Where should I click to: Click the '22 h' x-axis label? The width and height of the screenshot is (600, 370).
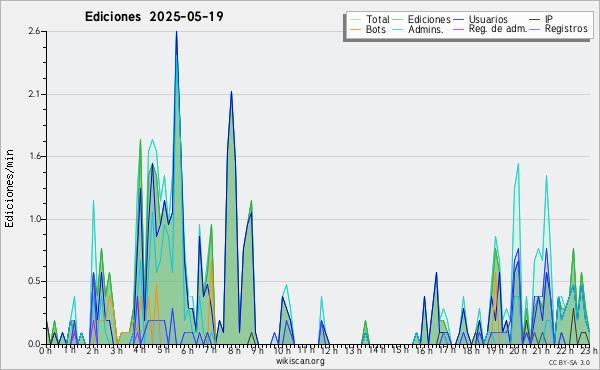click(565, 351)
